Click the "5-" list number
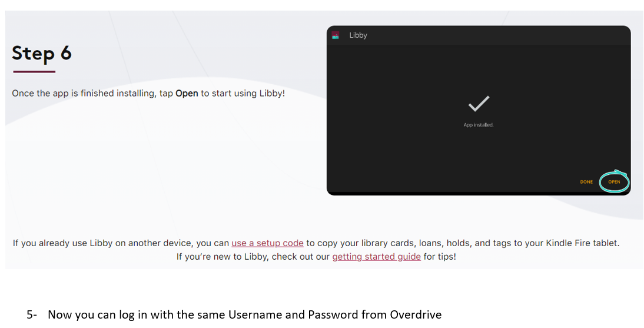 pos(32,315)
